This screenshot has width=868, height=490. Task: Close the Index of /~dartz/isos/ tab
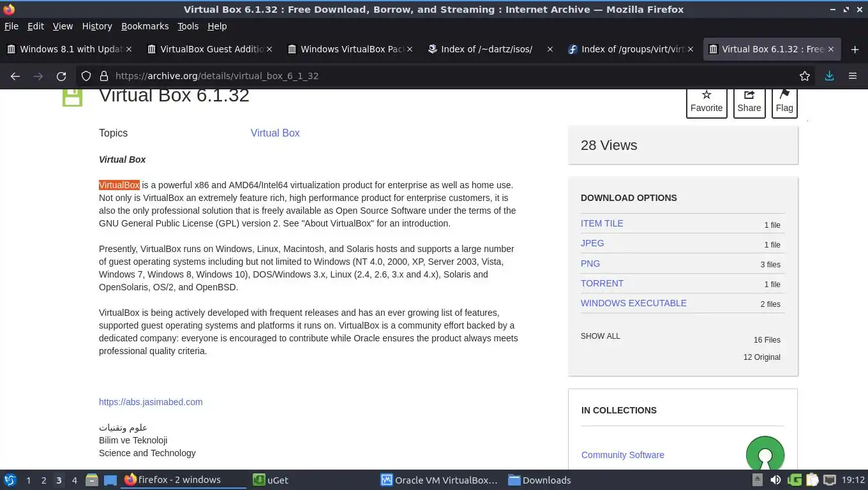(550, 49)
